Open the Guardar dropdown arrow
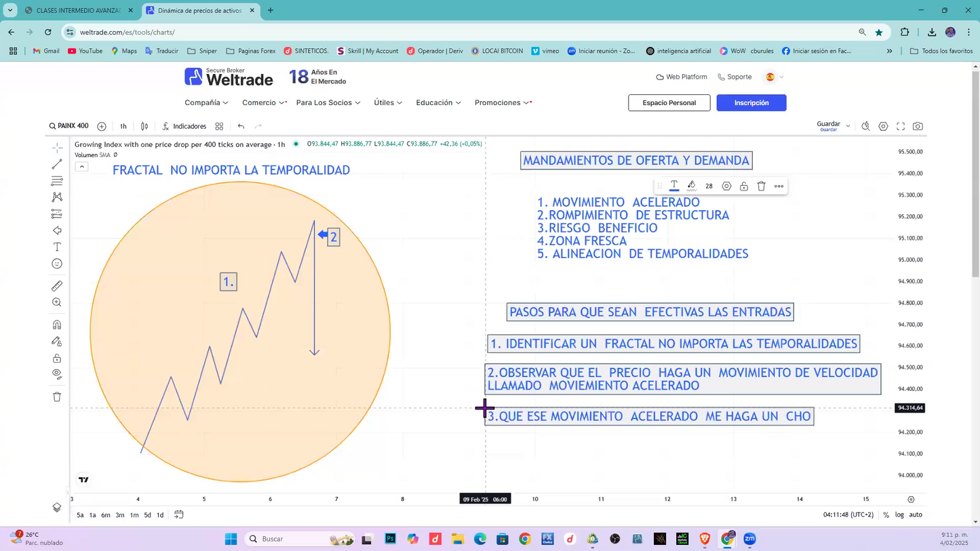This screenshot has width=980, height=551. coord(847,125)
